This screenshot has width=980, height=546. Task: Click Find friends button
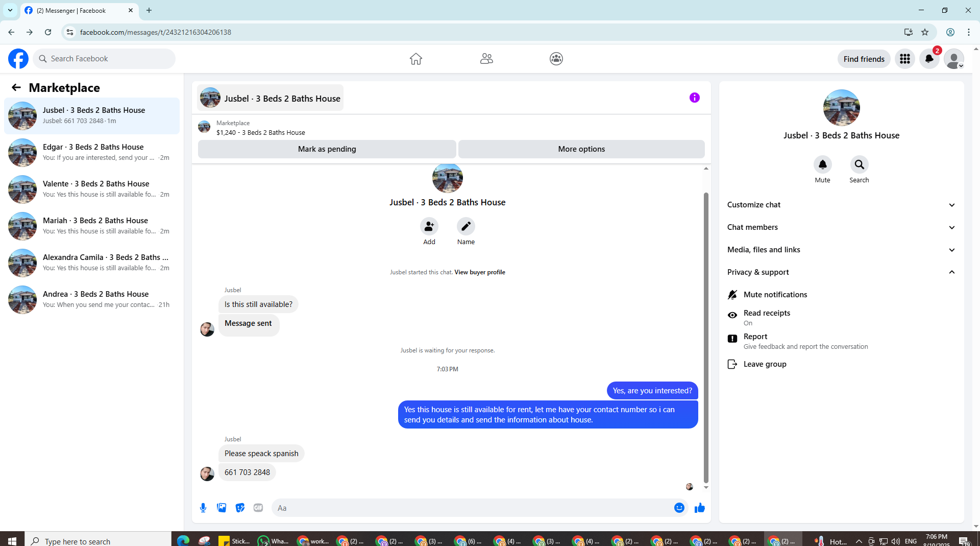point(864,59)
